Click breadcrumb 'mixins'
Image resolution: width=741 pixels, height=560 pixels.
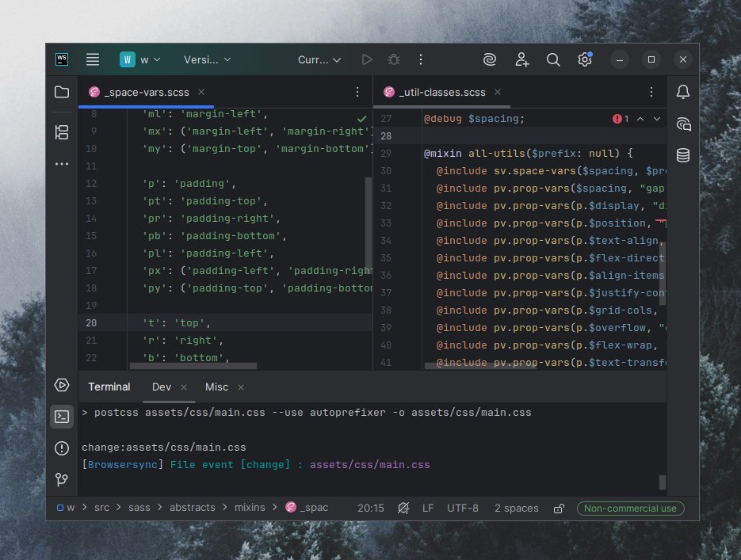(250, 508)
